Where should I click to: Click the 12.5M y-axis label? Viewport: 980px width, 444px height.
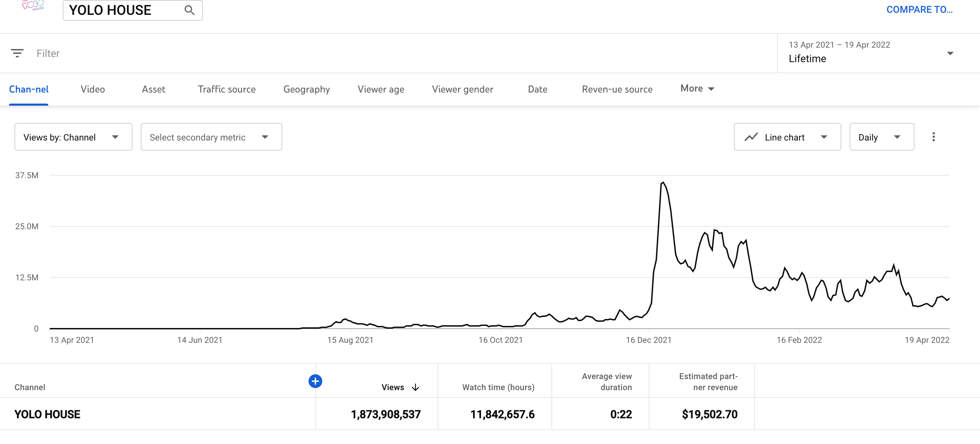click(27, 277)
